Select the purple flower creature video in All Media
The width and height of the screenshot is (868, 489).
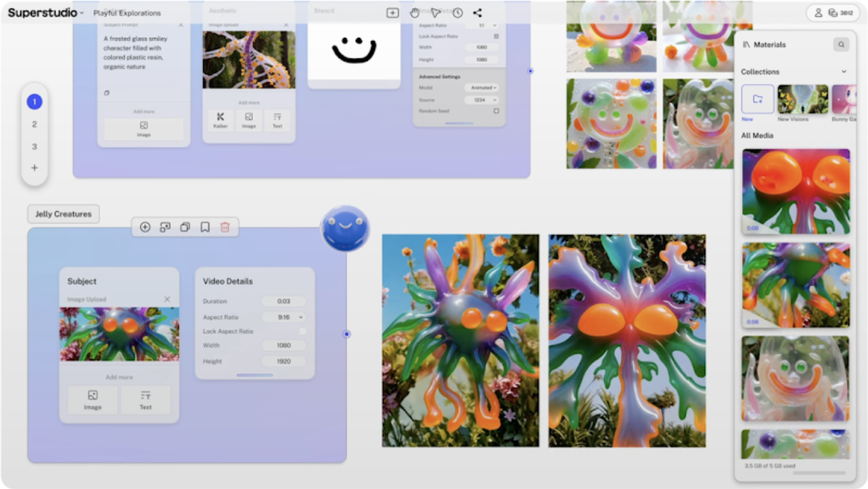pos(796,285)
